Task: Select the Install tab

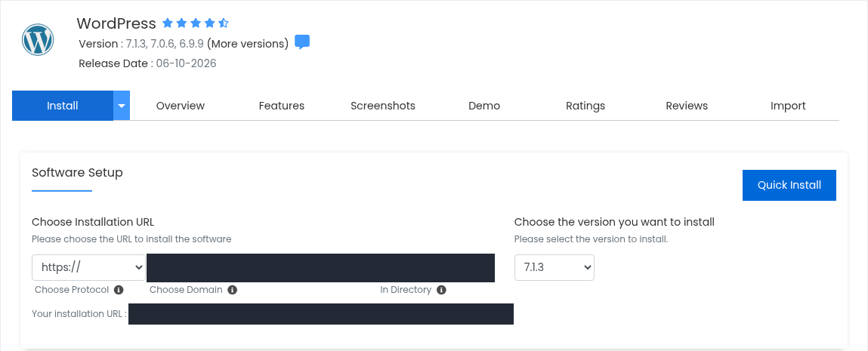Action: tap(63, 106)
